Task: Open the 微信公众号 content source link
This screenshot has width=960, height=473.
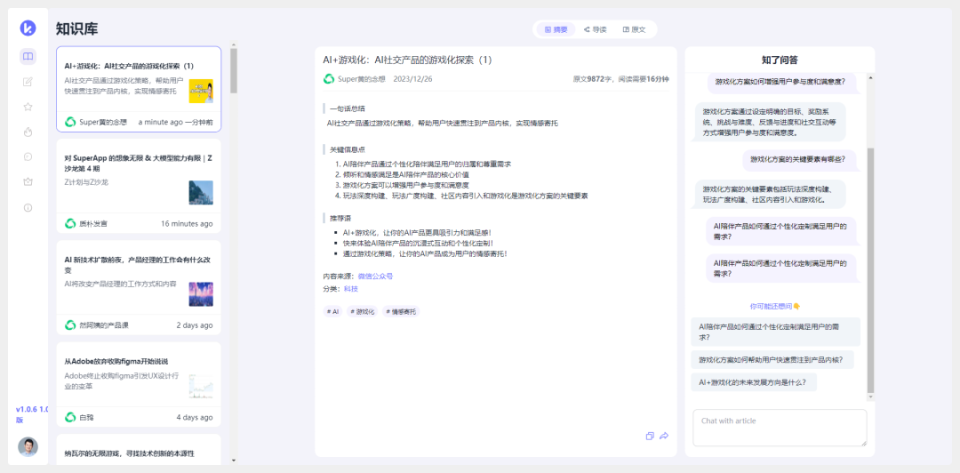Action: pyautogui.click(x=375, y=276)
